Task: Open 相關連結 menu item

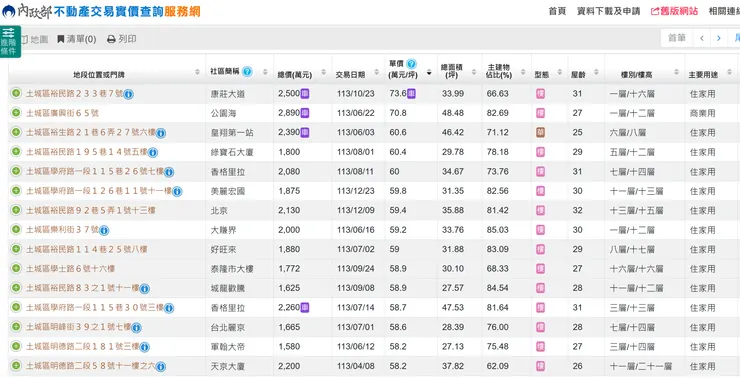Action: click(x=724, y=11)
